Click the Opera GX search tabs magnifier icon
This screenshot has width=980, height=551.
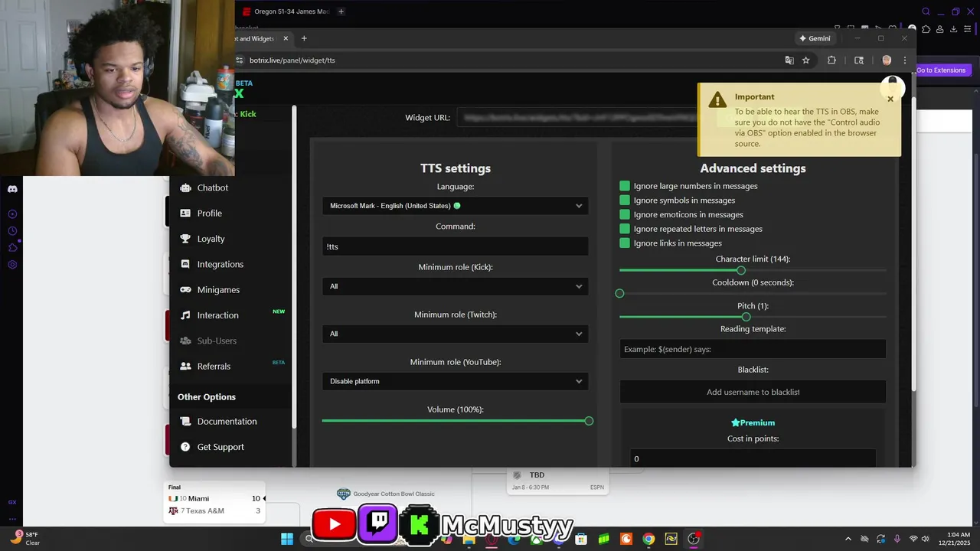click(x=926, y=11)
